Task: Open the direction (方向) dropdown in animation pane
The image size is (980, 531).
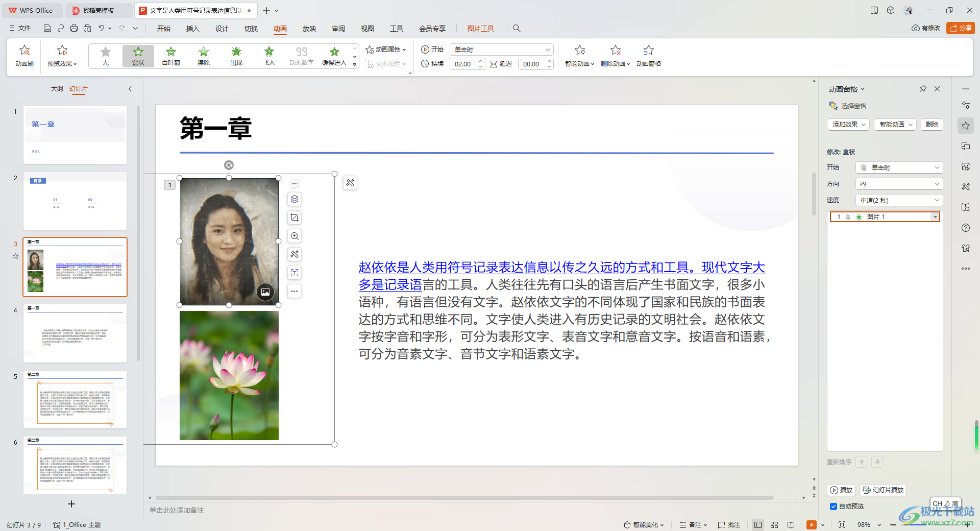Action: [x=899, y=184]
